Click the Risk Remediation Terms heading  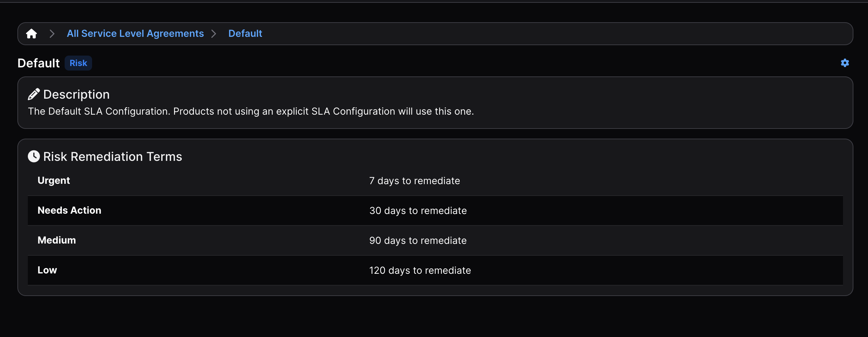(113, 157)
